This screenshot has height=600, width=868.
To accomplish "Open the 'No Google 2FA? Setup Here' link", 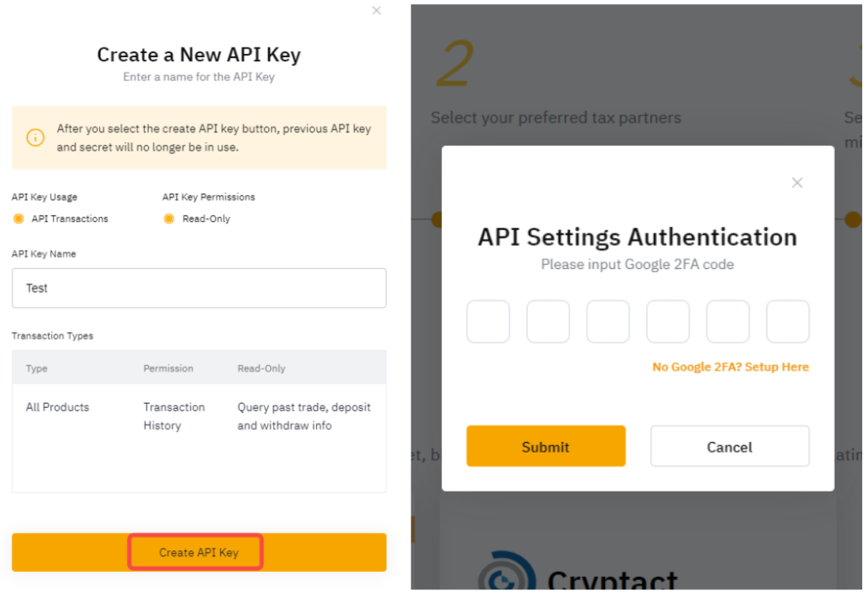I will 730,367.
